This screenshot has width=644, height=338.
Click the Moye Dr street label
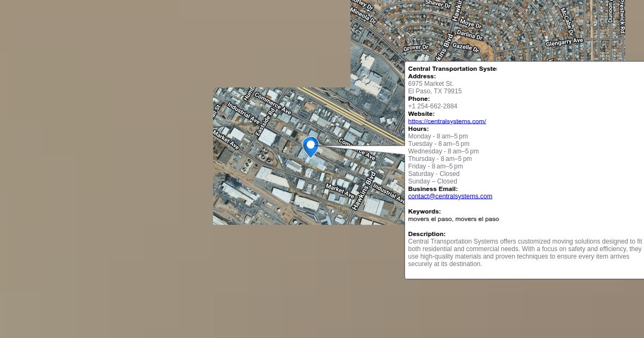471,24
